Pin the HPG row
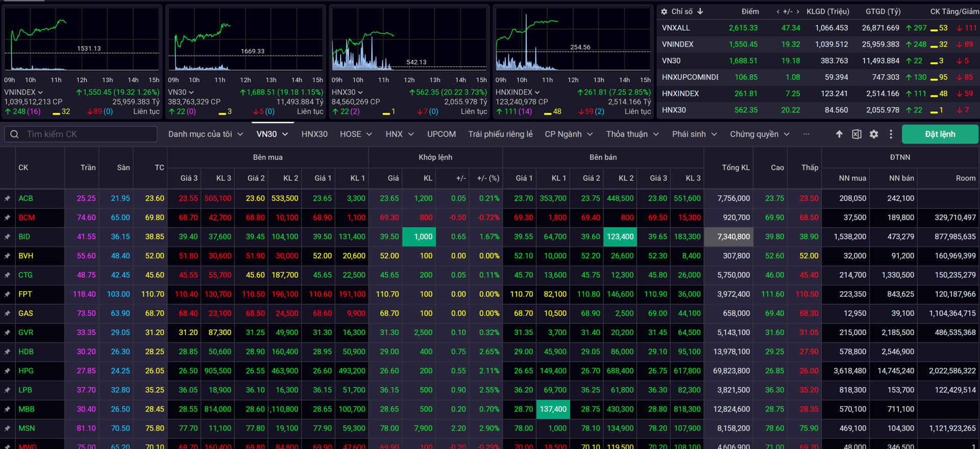The height and width of the screenshot is (449, 980). pyautogui.click(x=8, y=371)
